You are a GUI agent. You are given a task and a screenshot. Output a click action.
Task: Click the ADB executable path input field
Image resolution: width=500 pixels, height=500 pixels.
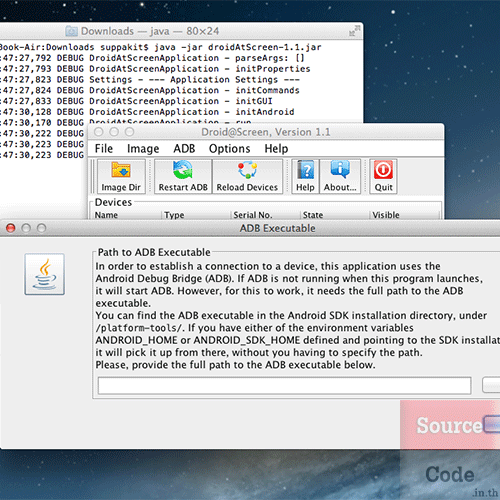click(x=284, y=386)
